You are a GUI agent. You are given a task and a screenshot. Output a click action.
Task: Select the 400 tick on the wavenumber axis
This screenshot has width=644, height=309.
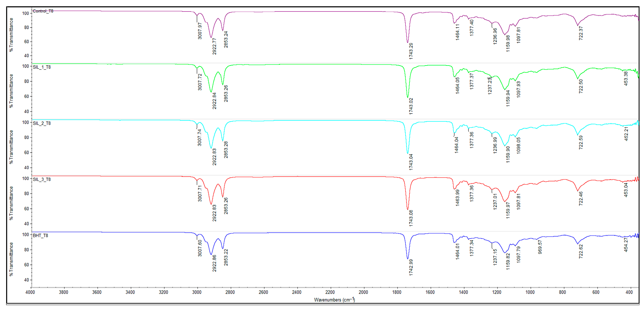click(629, 292)
